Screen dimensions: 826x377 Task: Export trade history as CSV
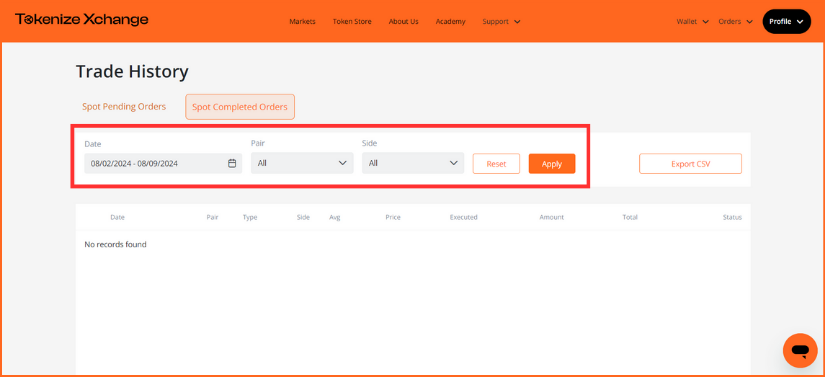click(691, 164)
